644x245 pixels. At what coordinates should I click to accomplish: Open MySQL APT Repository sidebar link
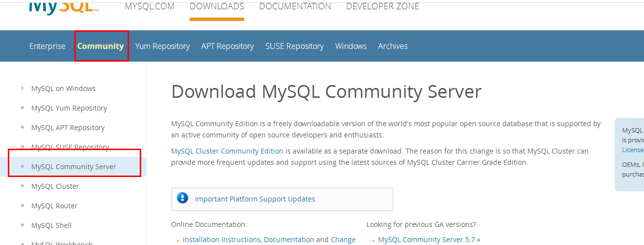(x=68, y=128)
